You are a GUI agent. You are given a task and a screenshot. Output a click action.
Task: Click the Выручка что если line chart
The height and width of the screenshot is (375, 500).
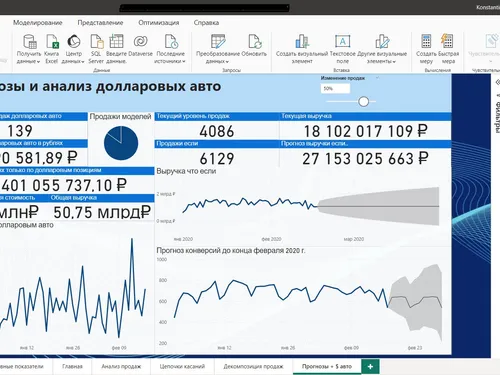303,207
